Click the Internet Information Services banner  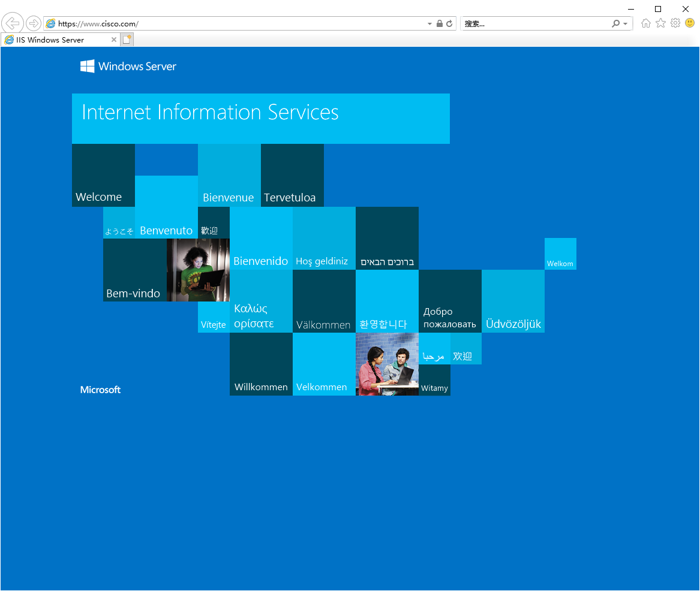click(x=261, y=119)
